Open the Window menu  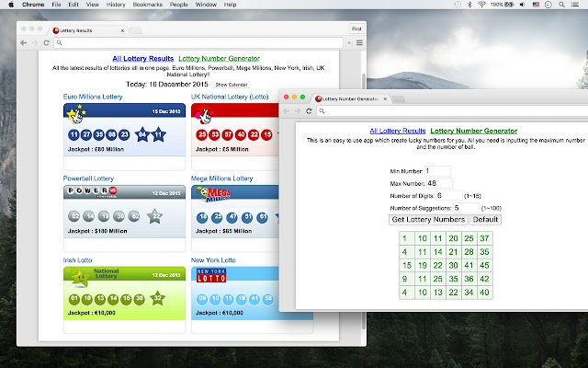point(206,5)
